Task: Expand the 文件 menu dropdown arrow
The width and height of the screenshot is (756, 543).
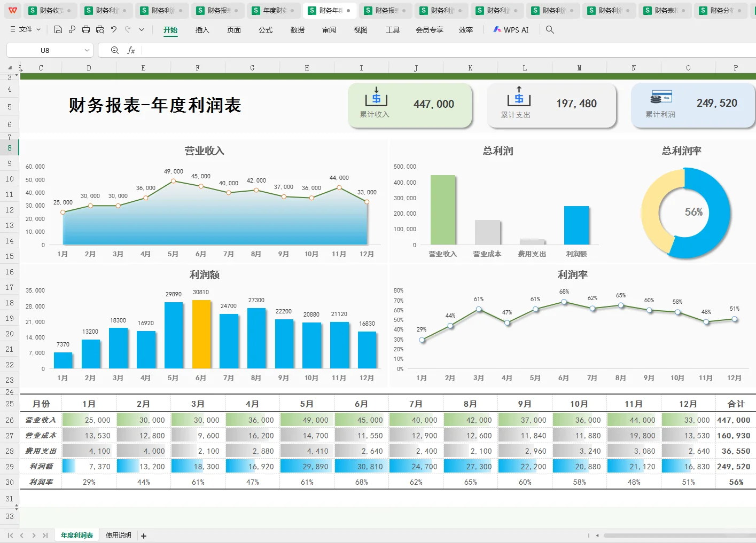Action: [38, 30]
